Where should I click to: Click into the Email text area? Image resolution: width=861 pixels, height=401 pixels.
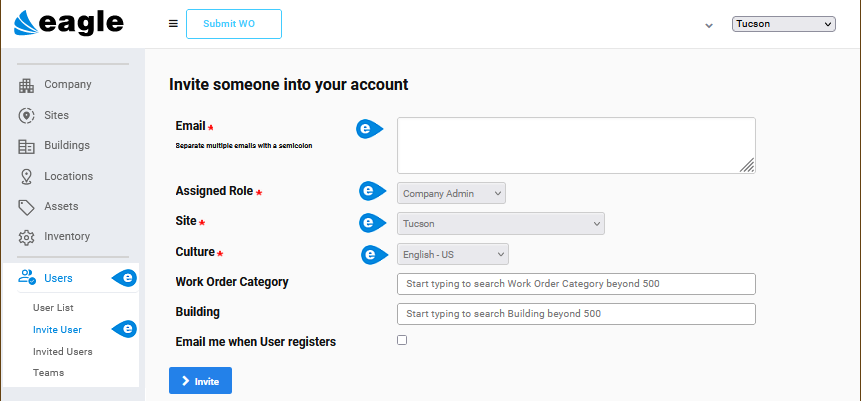(575, 145)
